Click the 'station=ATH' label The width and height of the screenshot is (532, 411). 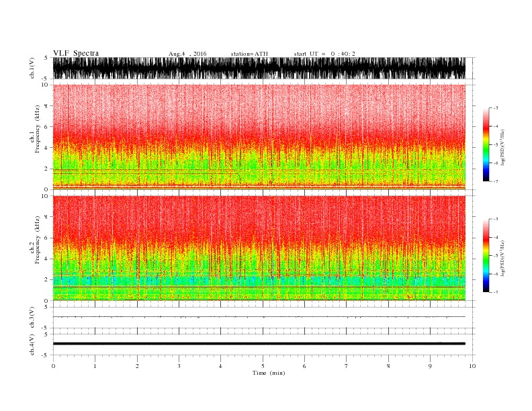(x=249, y=54)
